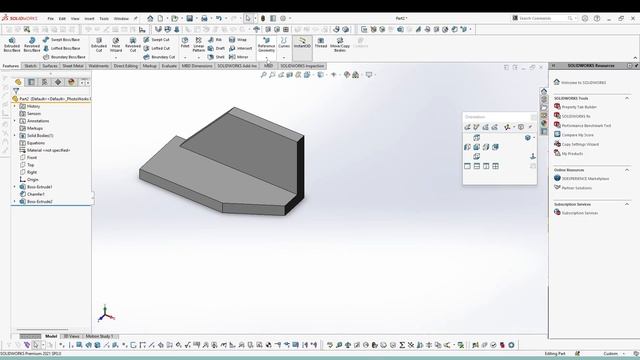This screenshot has width=640, height=360.
Task: Open the Curves dropdown arrow
Action: (284, 58)
